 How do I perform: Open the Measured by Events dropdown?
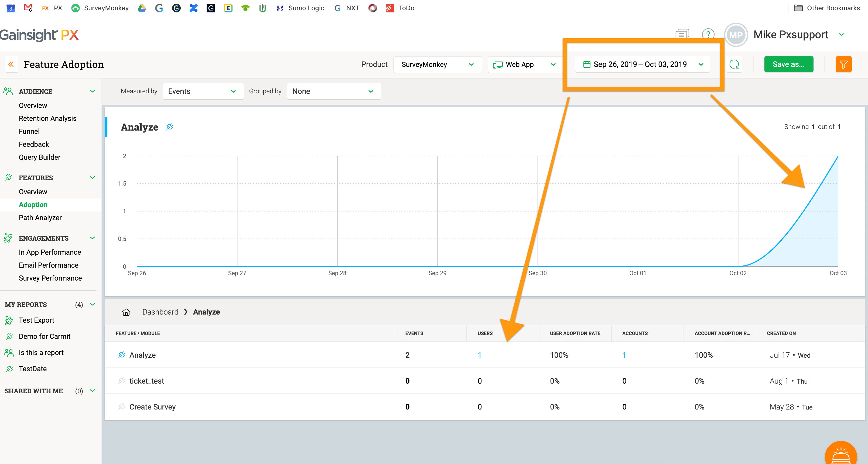(x=203, y=91)
